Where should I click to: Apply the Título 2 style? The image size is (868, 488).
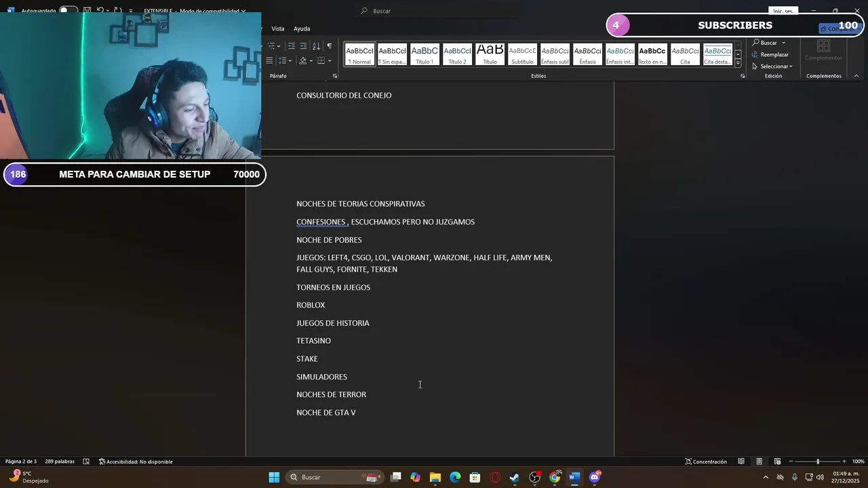[457, 54]
